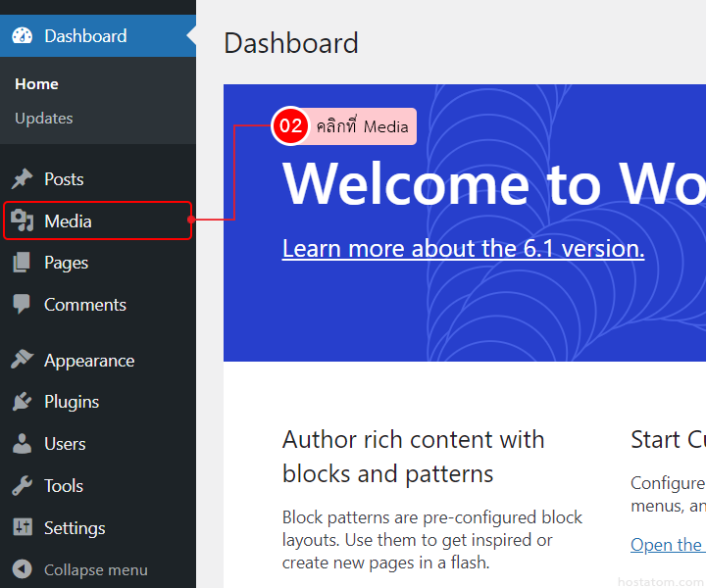Open the Media menu label
This screenshot has width=706, height=588.
[68, 221]
